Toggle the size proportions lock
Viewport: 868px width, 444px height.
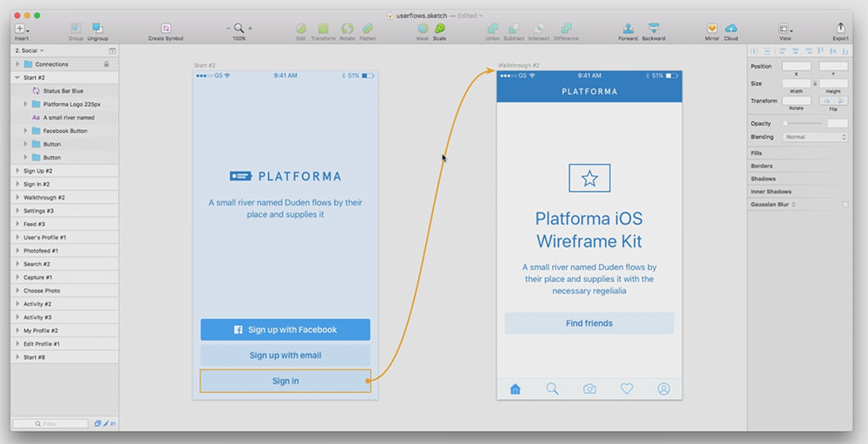[x=815, y=83]
